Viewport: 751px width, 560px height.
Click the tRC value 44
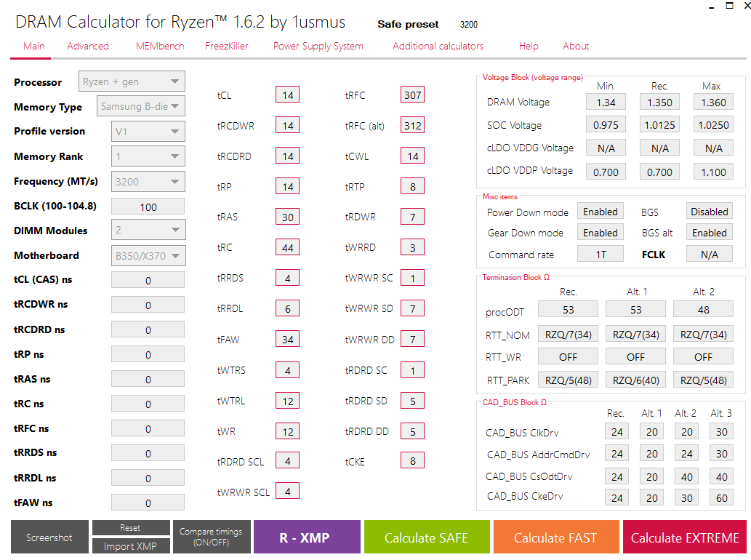coord(287,248)
